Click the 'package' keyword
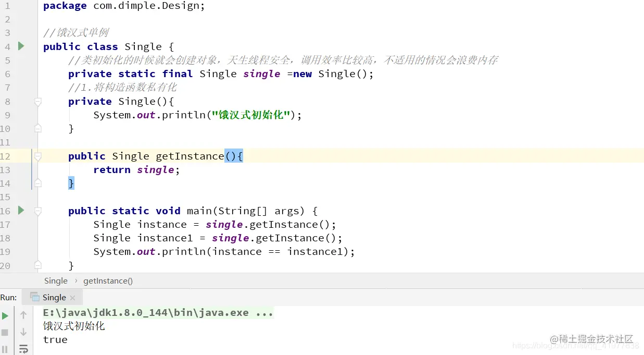This screenshot has height=355, width=644. pyautogui.click(x=65, y=6)
